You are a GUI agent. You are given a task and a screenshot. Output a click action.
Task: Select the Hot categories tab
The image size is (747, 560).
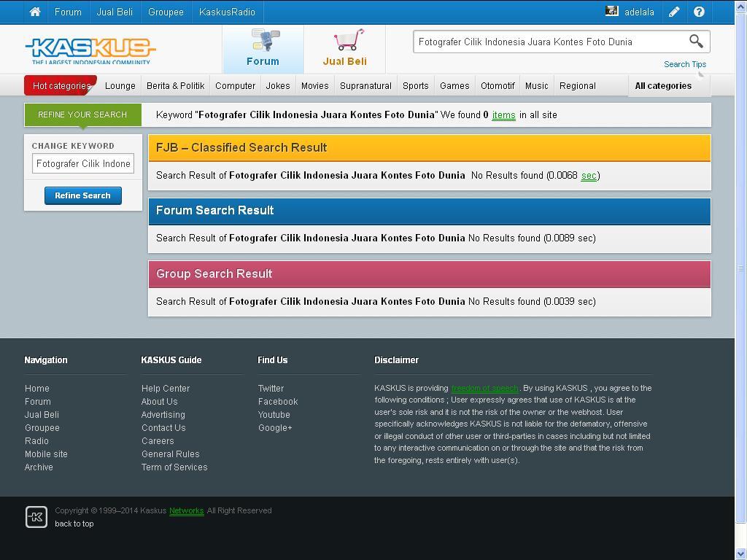61,86
